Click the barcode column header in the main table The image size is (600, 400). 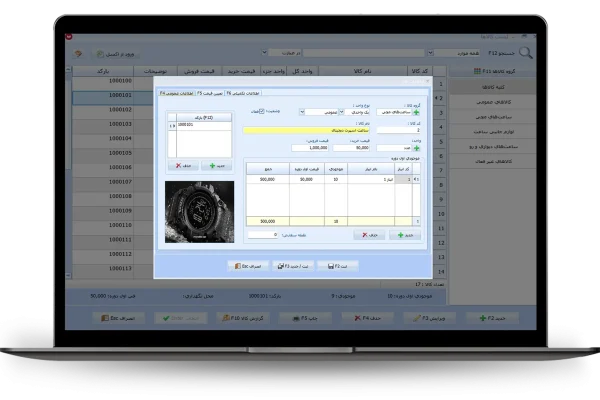tap(103, 71)
